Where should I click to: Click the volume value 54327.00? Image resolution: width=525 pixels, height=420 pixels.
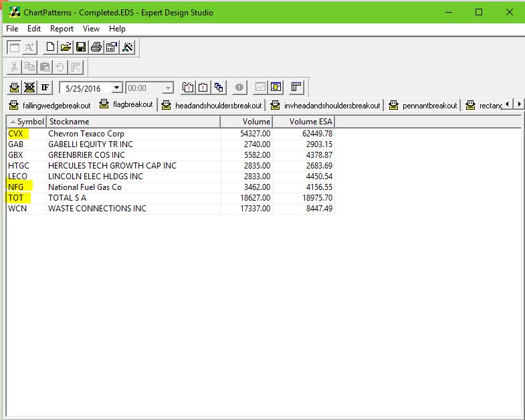pos(255,134)
